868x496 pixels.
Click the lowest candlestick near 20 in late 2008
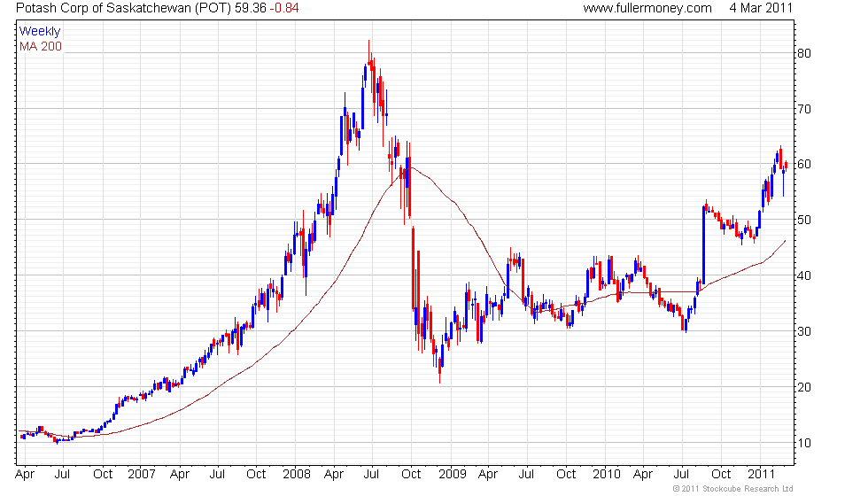click(x=440, y=370)
